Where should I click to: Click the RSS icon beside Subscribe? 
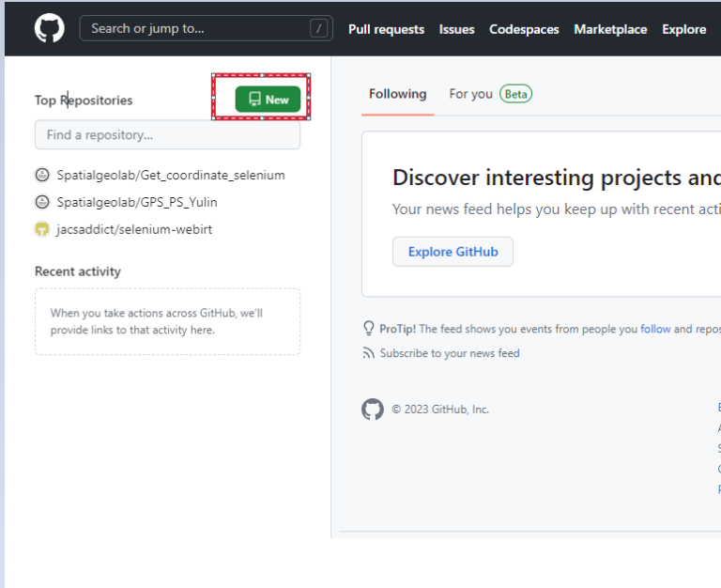369,353
